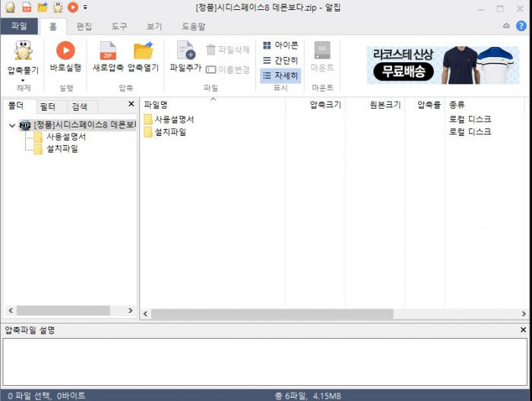Collapse the ribbon with the up chevron
532x401 pixels.
coord(507,26)
